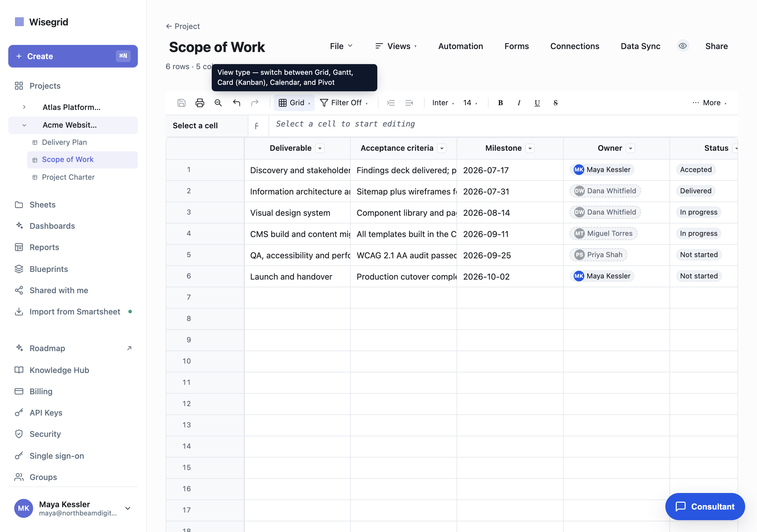Open the Inter font dropdown

443,103
